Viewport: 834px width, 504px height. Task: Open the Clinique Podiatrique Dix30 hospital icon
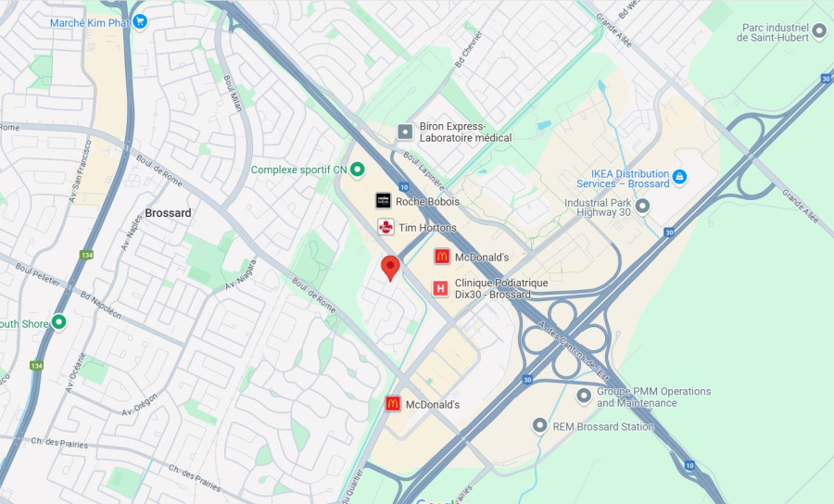click(x=440, y=289)
